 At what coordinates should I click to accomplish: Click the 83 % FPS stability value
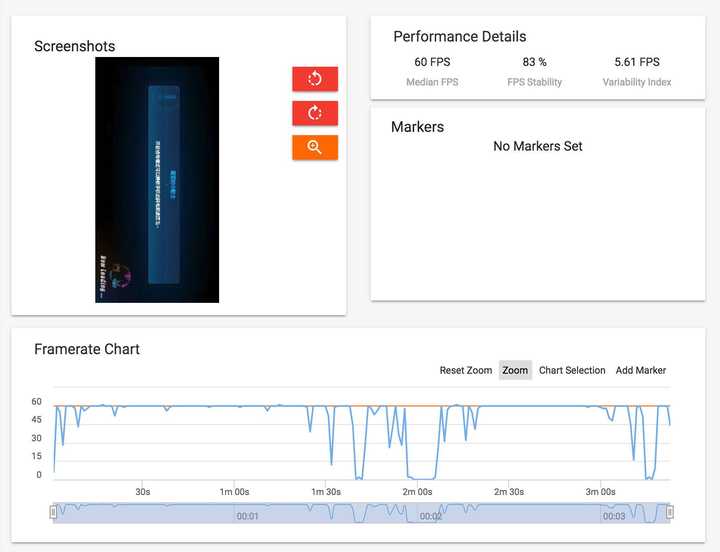tap(534, 62)
